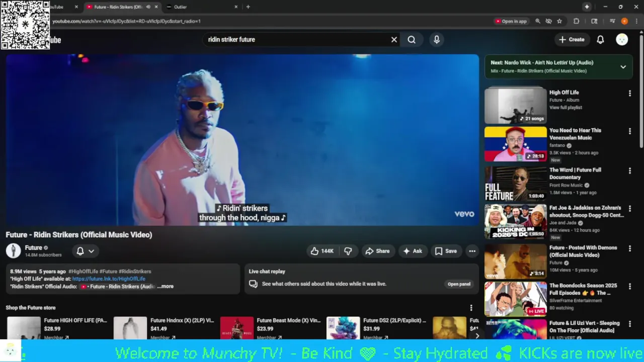Open Future HIGH OFF LIFE $28.99 product
The image size is (644, 362).
point(57,328)
